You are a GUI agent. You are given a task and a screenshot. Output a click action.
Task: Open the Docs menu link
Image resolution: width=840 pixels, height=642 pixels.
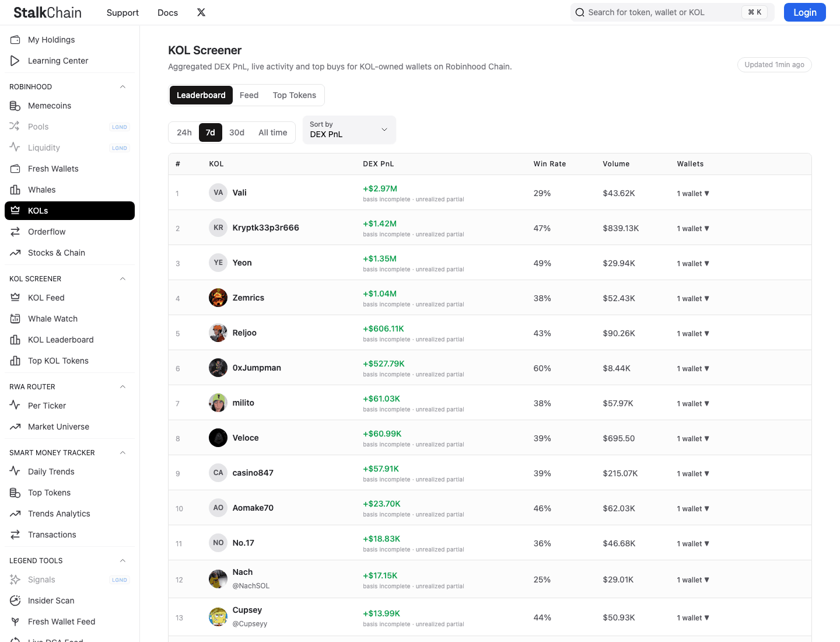pyautogui.click(x=167, y=13)
